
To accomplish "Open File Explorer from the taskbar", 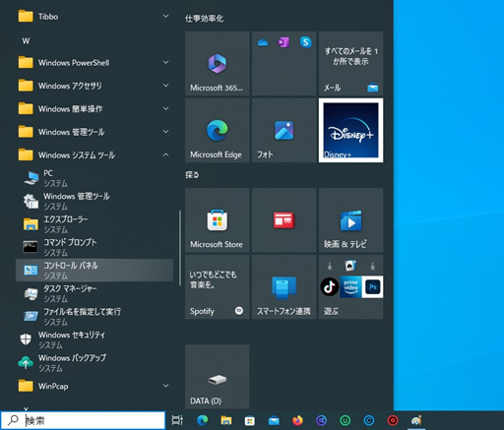I will [226, 420].
